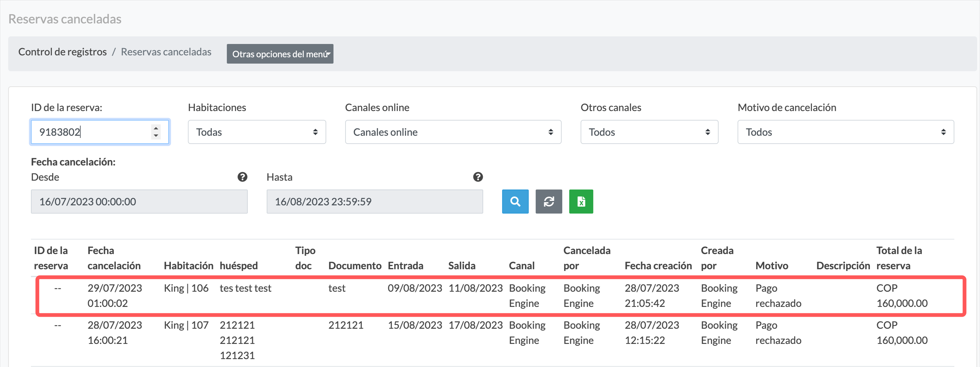Click the gray refresh filters button

point(549,202)
